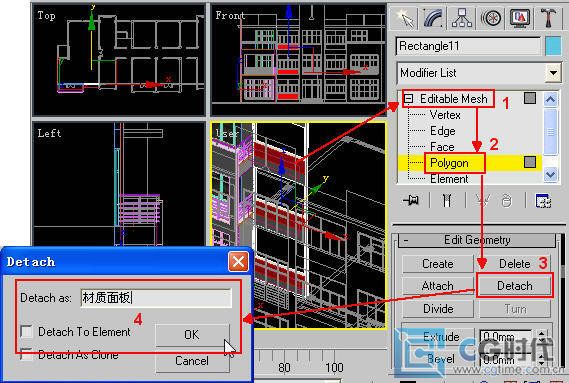Enable Detach As Clone checkbox
569x383 pixels.
click(27, 354)
